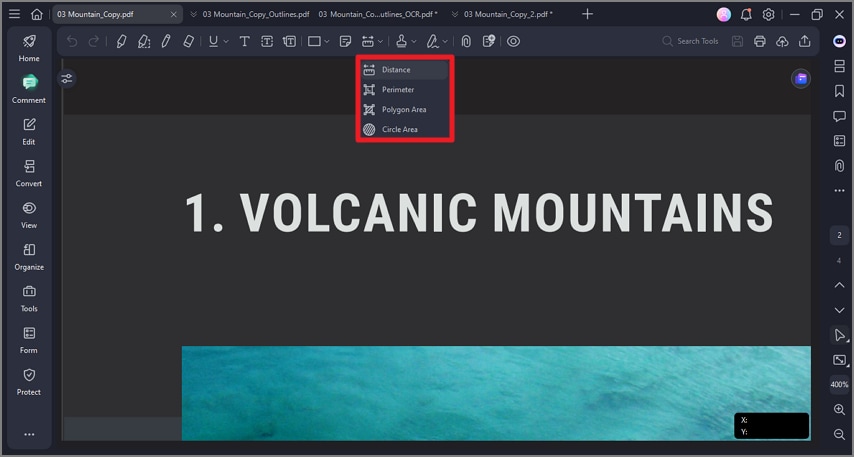Open the Protect sidebar section
The height and width of the screenshot is (457, 854).
coord(29,382)
